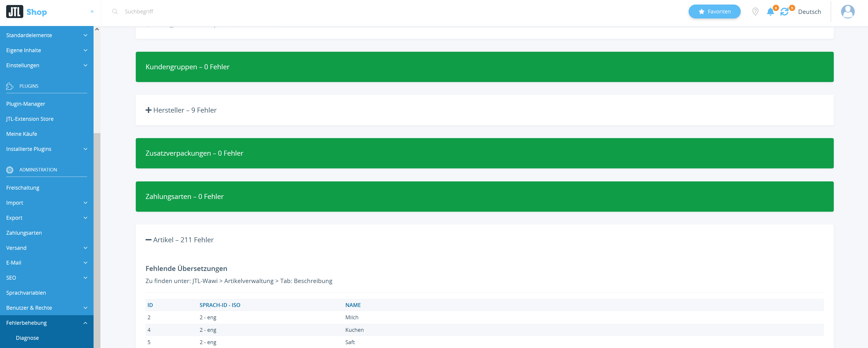This screenshot has height=348, width=868.
Task: Expand Einstellungen menu chevron
Action: (85, 65)
